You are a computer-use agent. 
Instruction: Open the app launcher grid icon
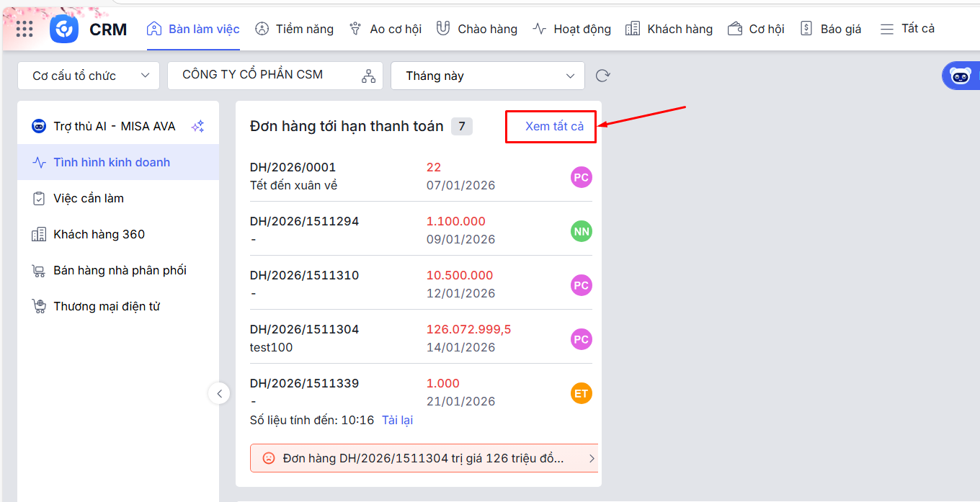(x=24, y=29)
